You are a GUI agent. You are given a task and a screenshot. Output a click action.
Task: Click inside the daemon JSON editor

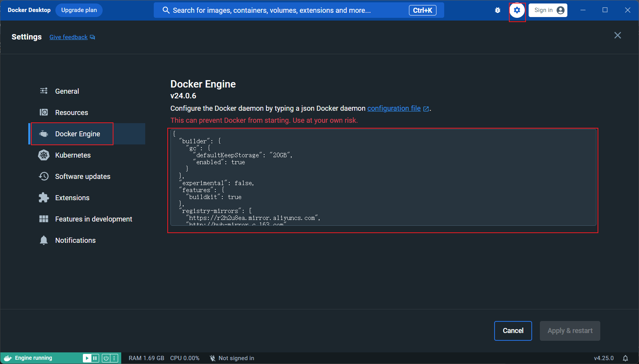(383, 177)
